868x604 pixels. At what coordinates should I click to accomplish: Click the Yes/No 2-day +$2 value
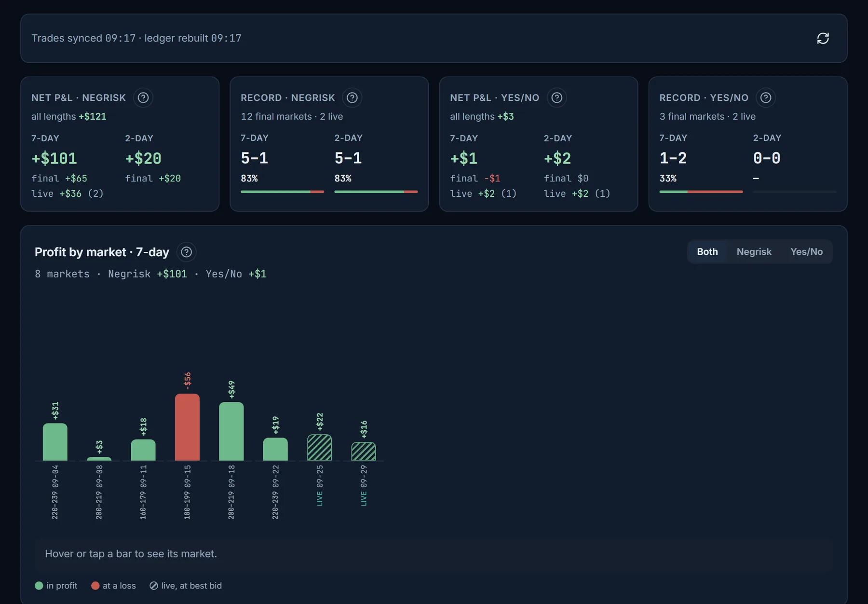(557, 158)
